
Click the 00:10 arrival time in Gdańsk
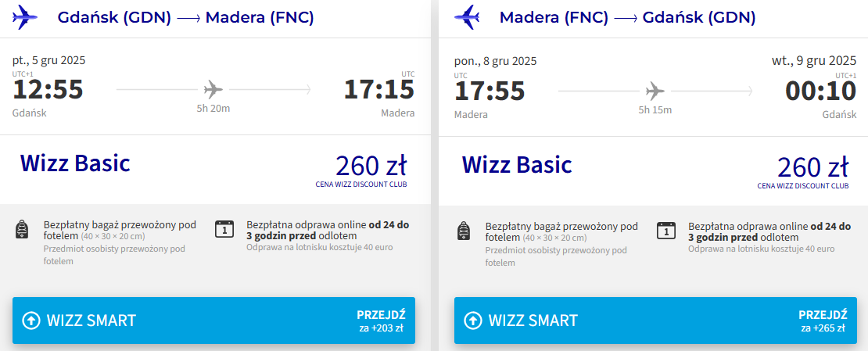click(x=820, y=91)
